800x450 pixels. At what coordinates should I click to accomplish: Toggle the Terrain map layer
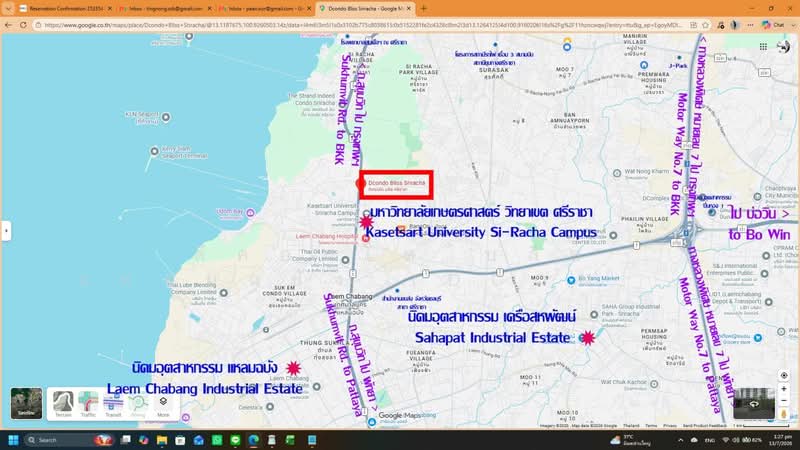[x=63, y=404]
